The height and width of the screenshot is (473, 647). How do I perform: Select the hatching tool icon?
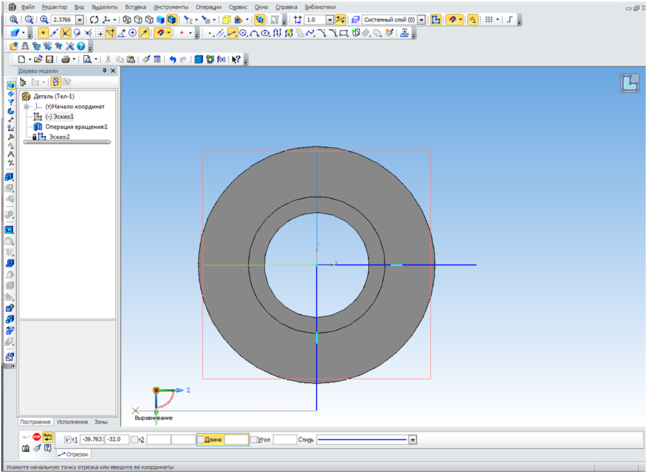(366, 33)
